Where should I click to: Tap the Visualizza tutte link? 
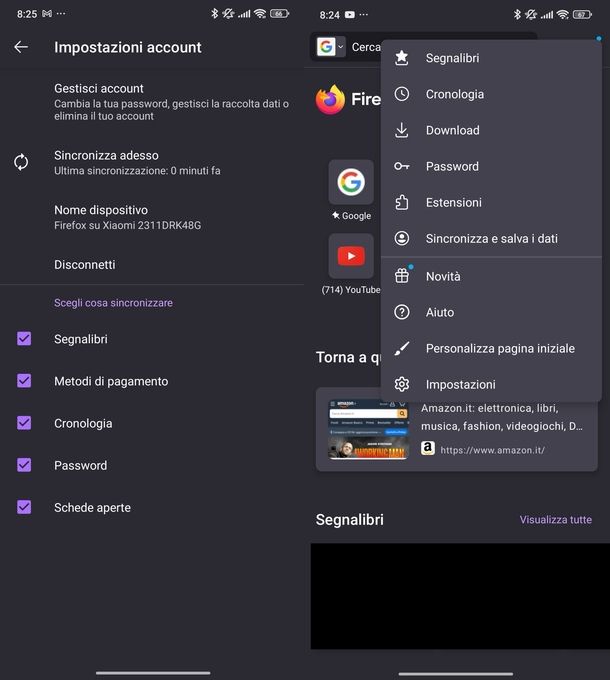click(555, 520)
